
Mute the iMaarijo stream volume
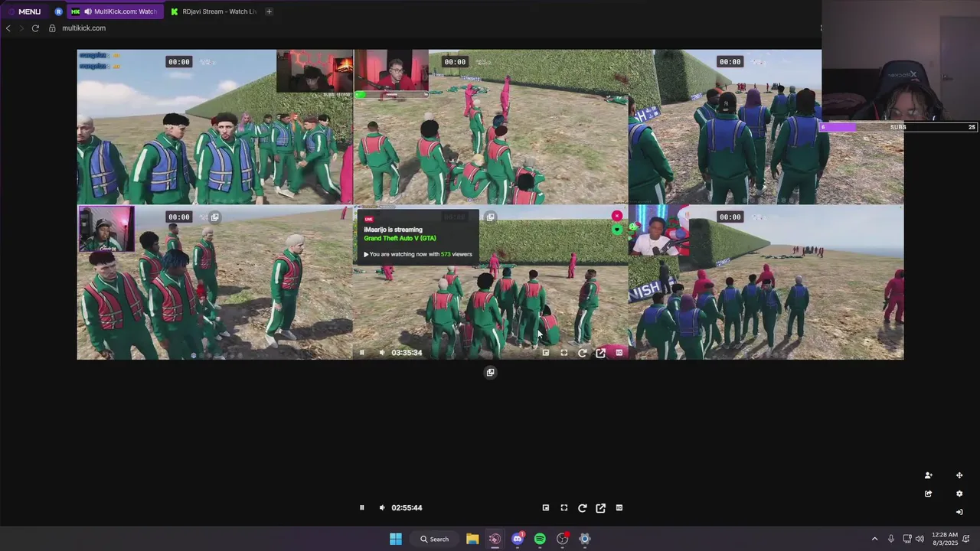(382, 353)
